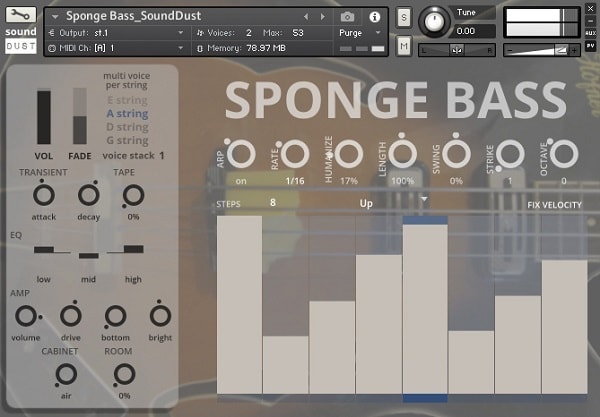The width and height of the screenshot is (600, 417).
Task: Click the LENGTH knob
Action: [x=403, y=153]
